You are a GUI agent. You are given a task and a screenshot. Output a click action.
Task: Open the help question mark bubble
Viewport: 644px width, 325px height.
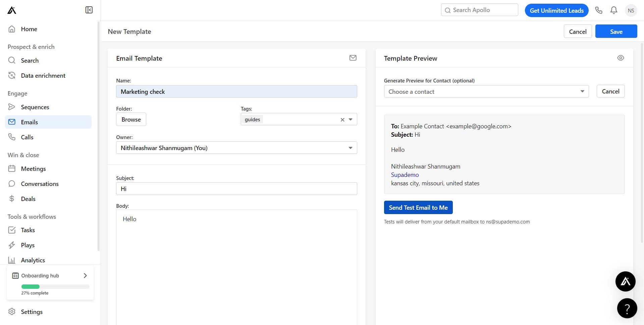pyautogui.click(x=627, y=308)
